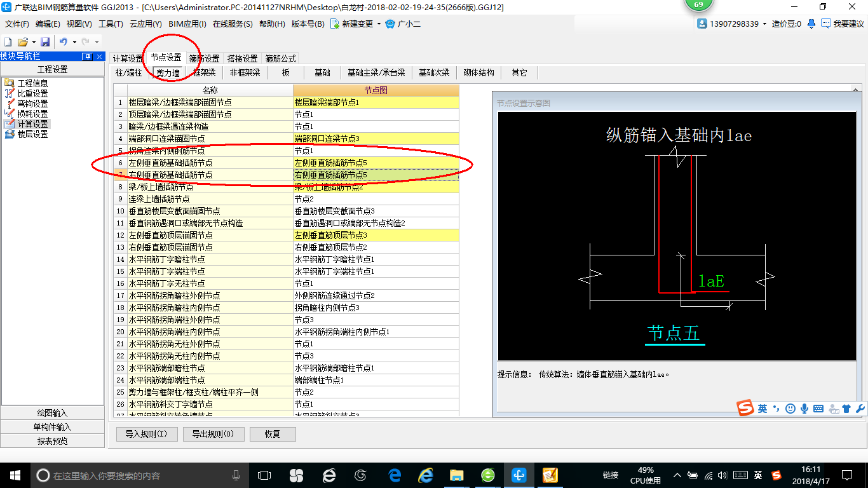Select the 砌体结构 component tab
The height and width of the screenshot is (488, 868).
pyautogui.click(x=479, y=72)
